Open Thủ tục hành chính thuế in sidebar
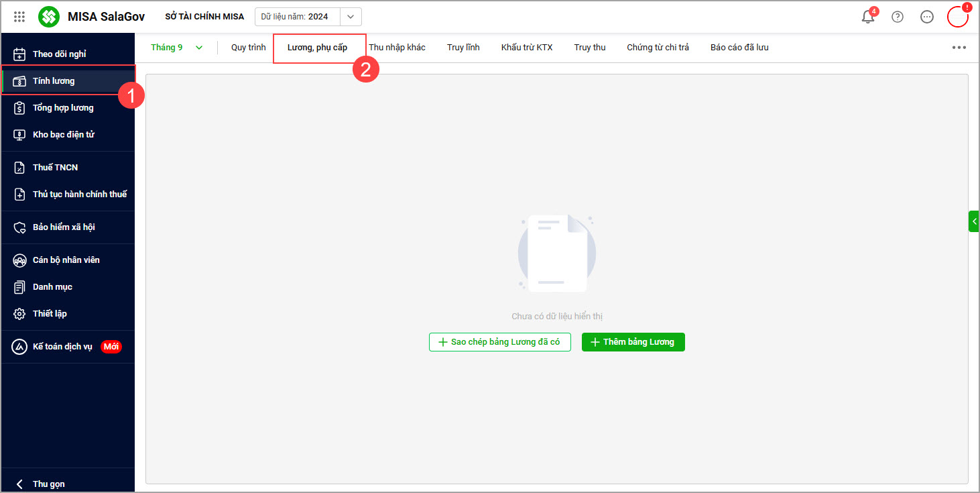Image resolution: width=980 pixels, height=493 pixels. [x=67, y=194]
